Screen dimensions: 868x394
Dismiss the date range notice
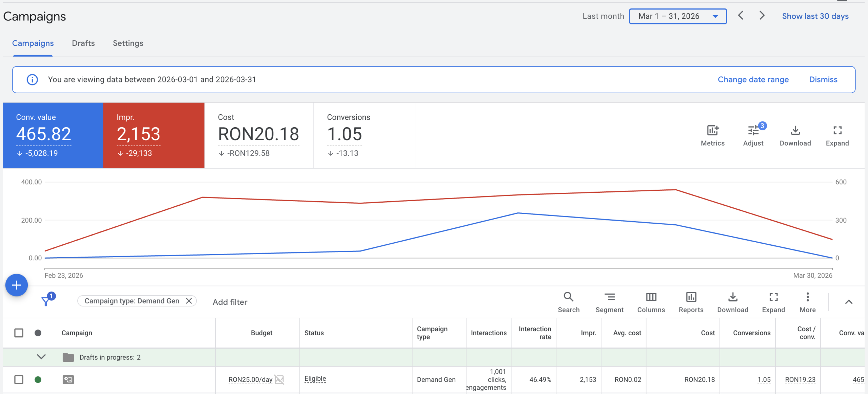823,79
